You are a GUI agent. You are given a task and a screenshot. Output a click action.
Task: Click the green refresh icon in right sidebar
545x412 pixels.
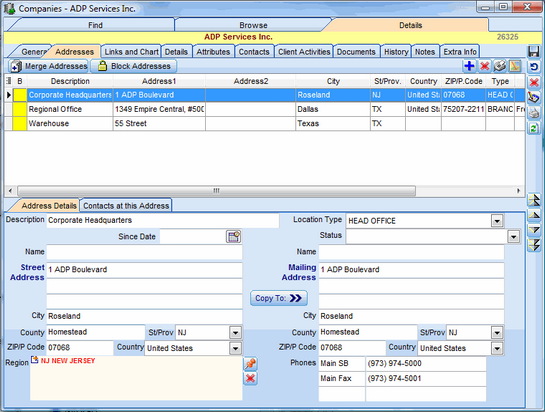click(x=534, y=128)
